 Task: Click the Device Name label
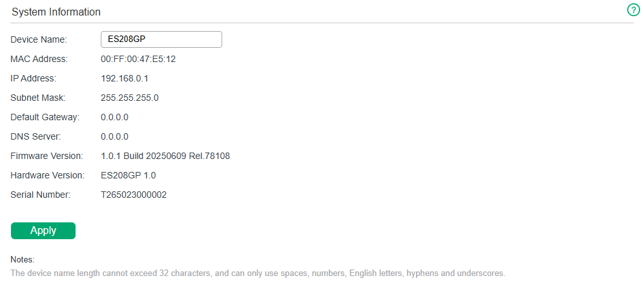39,40
